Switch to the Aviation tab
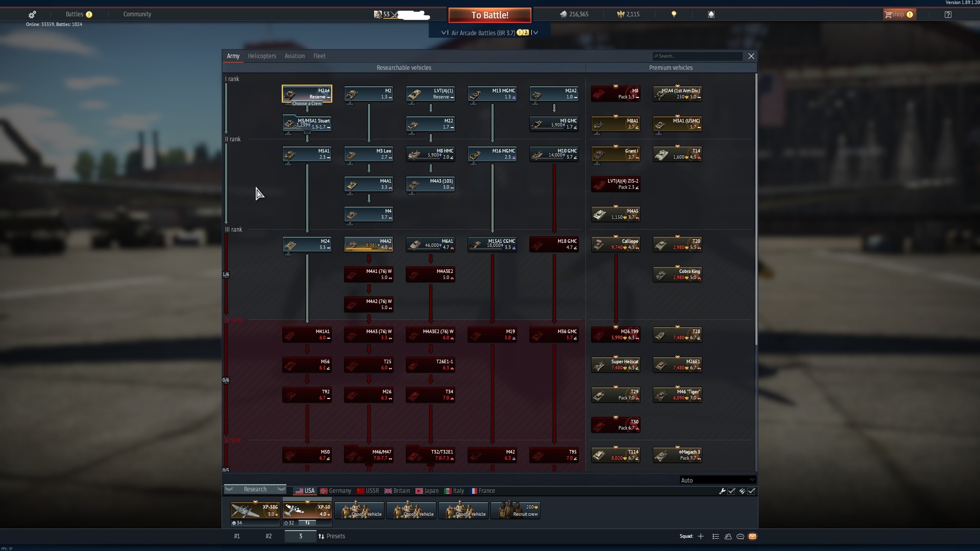 click(x=295, y=56)
